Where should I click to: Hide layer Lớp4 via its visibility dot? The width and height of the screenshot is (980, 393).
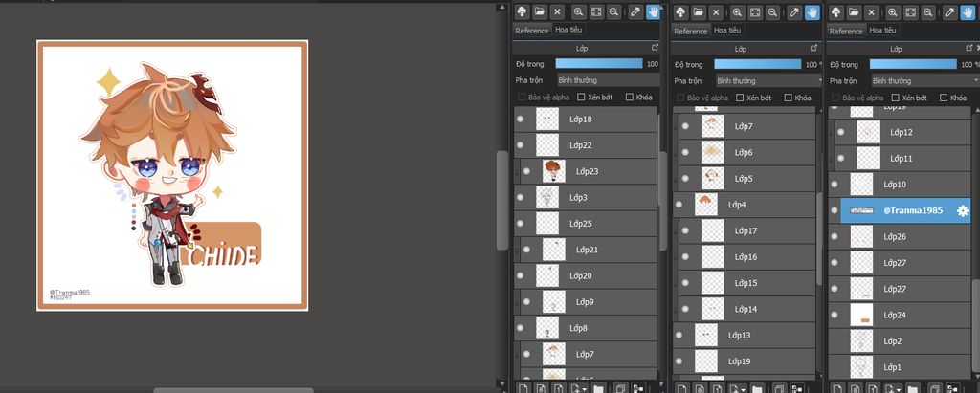click(679, 205)
